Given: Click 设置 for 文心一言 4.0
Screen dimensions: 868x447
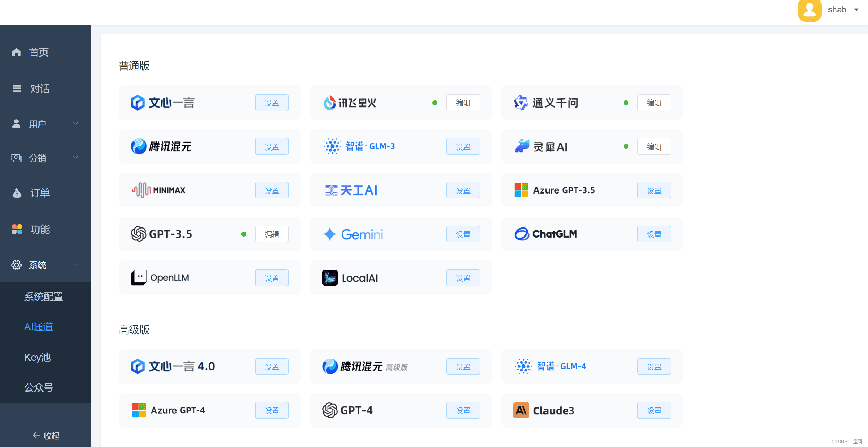Looking at the screenshot, I should [272, 366].
